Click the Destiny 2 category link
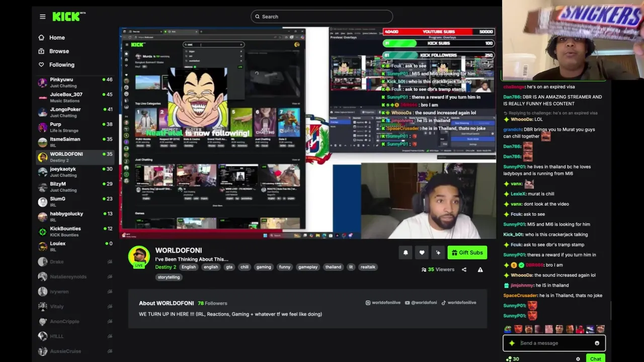Screen dimensions: 644x362 click(166, 267)
